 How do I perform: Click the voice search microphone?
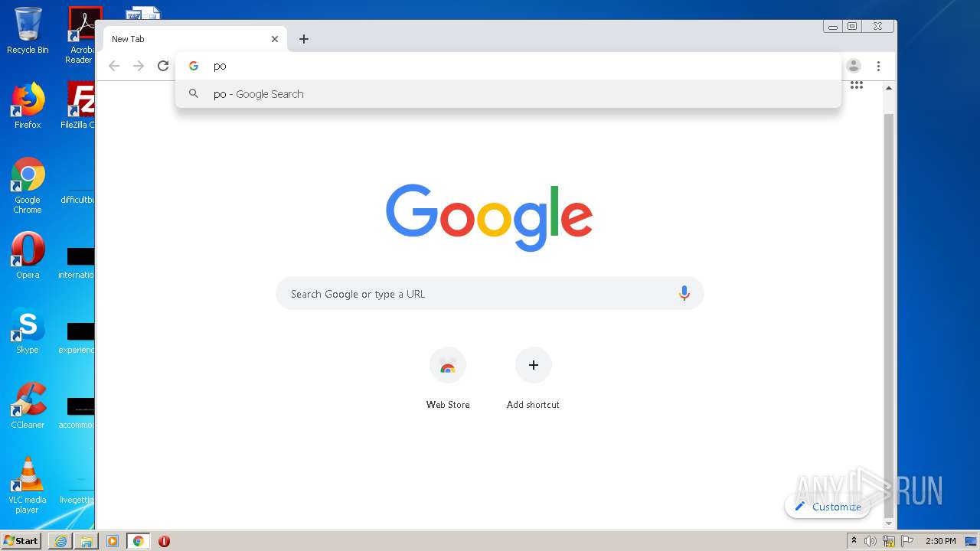tap(684, 293)
